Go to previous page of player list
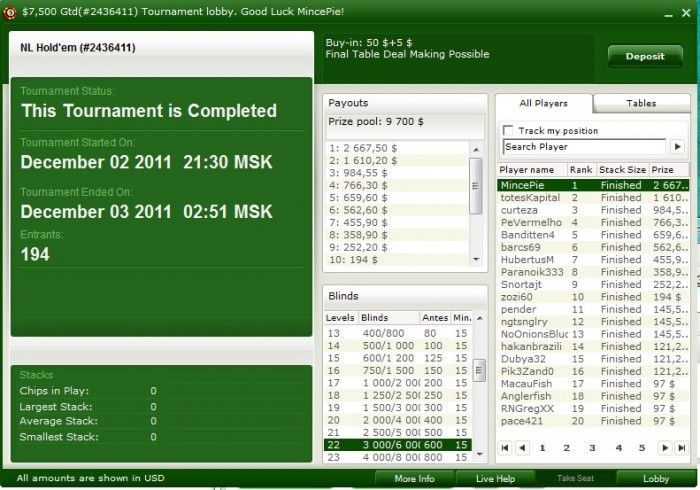700x490 pixels. click(x=522, y=448)
